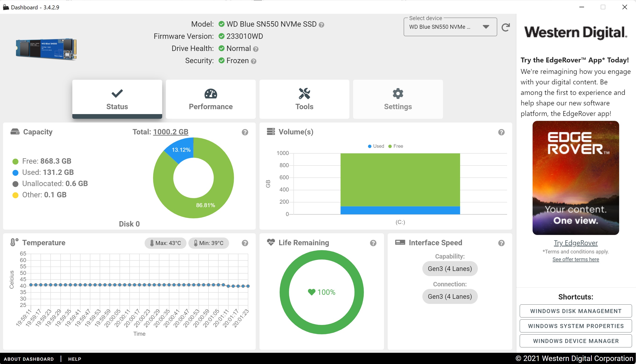Click the blue Used color dot in Capacity

(x=15, y=173)
